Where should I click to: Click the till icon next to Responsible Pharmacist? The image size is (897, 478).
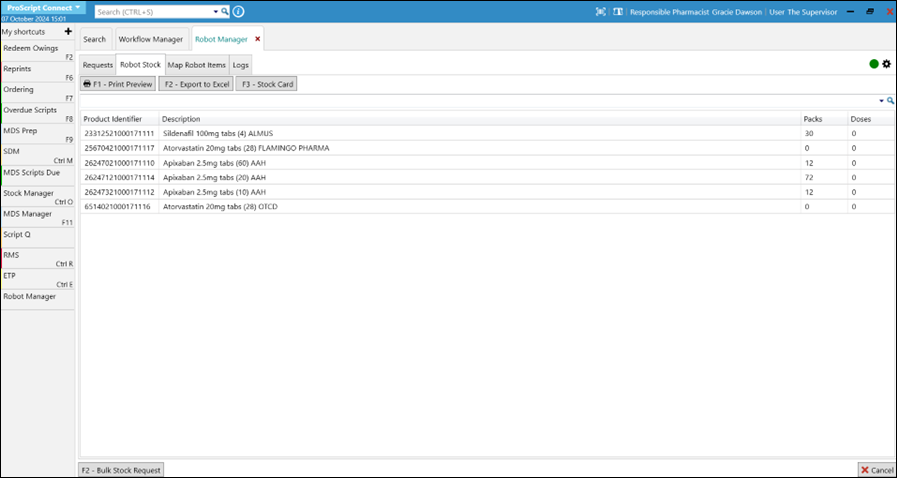[x=618, y=11]
